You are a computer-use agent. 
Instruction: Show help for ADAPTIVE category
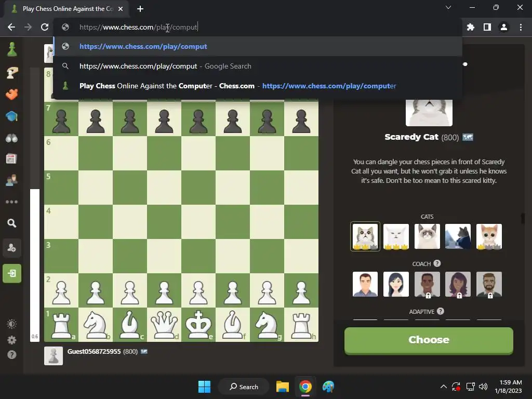tap(441, 311)
